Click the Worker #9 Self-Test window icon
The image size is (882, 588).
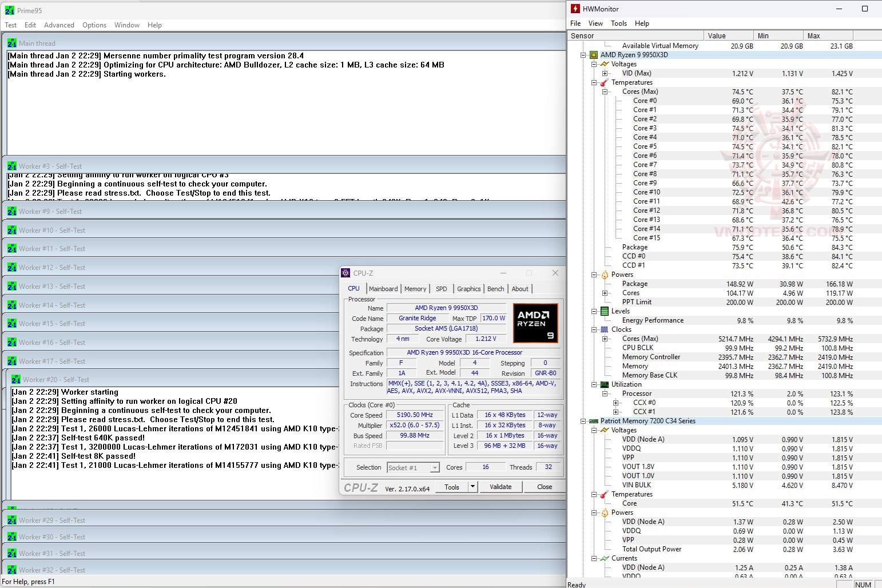click(x=12, y=211)
